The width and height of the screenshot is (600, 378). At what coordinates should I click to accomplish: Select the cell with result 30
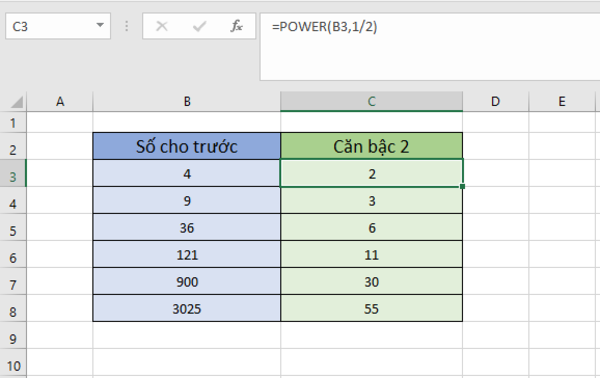371,282
